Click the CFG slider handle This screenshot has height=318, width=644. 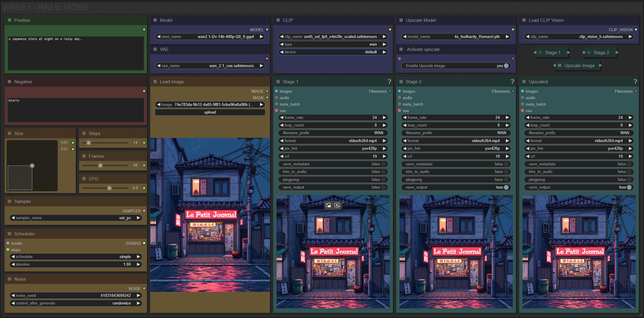click(109, 188)
